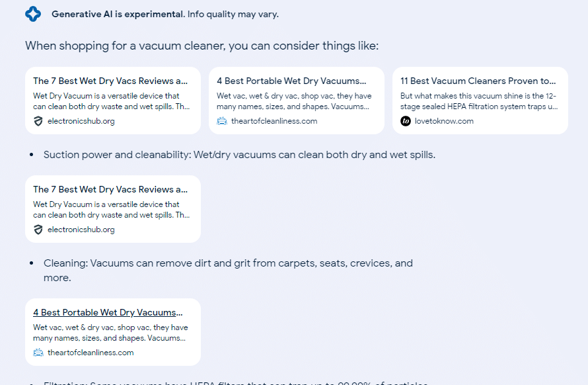Click 'Suction power and cleanability' bullet text
Image resolution: width=588 pixels, height=385 pixels.
pos(239,155)
